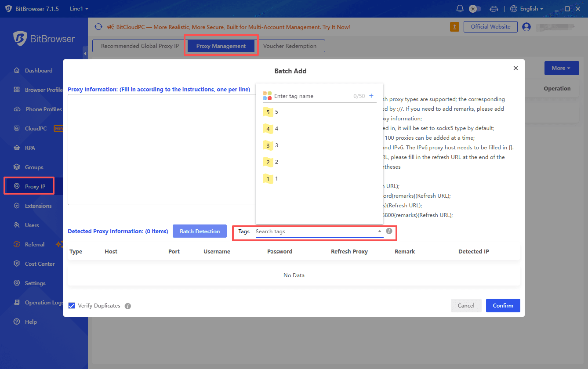Open the Line1 dropdown

coord(79,9)
